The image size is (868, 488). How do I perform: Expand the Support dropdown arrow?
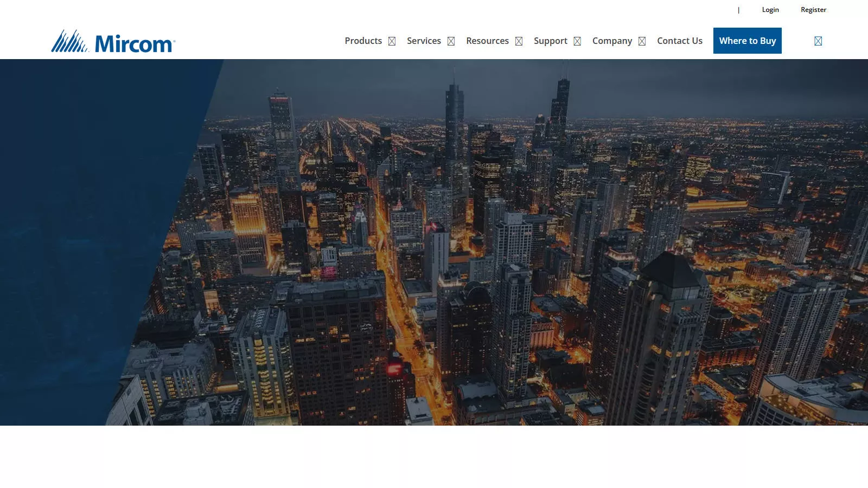[x=577, y=41]
